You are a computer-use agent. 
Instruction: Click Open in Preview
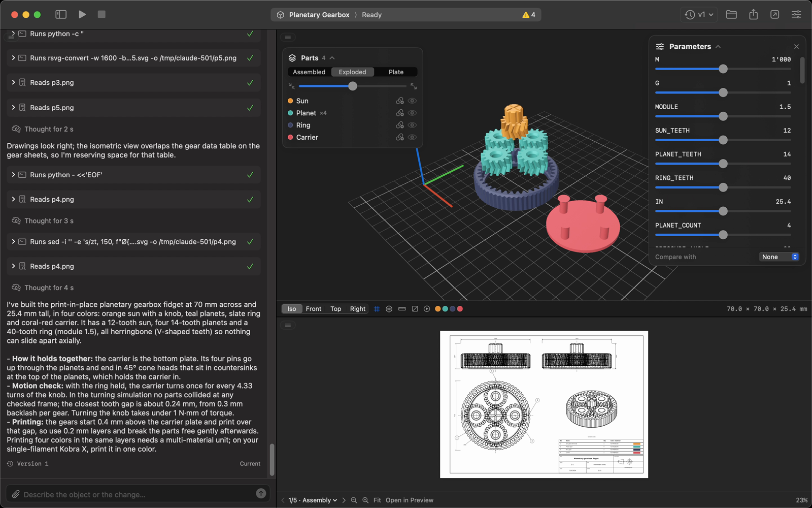tap(410, 500)
